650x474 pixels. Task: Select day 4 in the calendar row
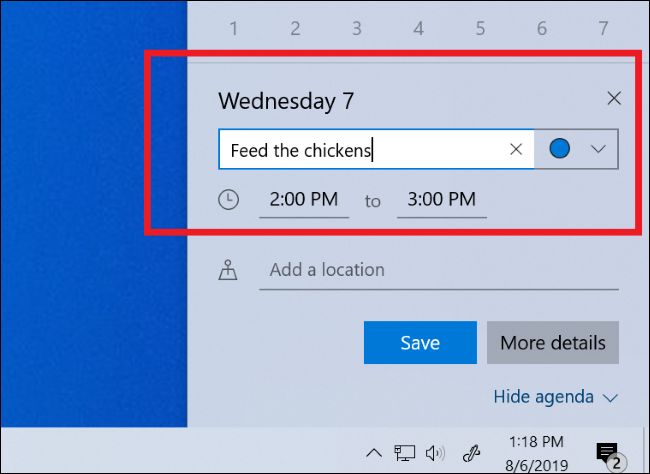click(x=418, y=29)
